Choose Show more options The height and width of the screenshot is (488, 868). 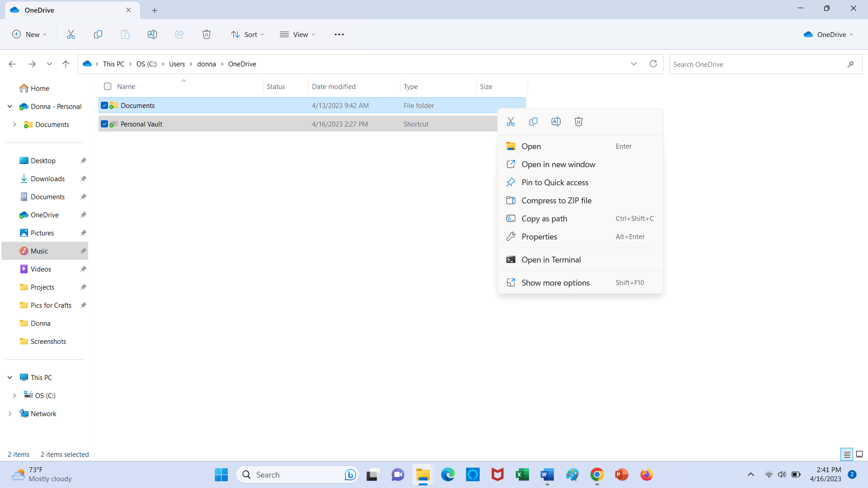point(580,282)
